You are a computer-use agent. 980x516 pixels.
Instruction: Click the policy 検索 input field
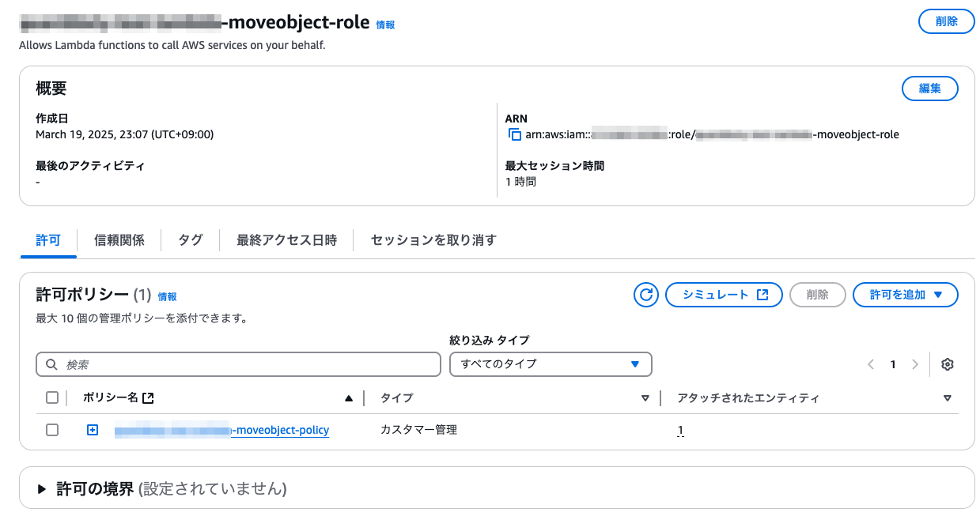tap(238, 364)
